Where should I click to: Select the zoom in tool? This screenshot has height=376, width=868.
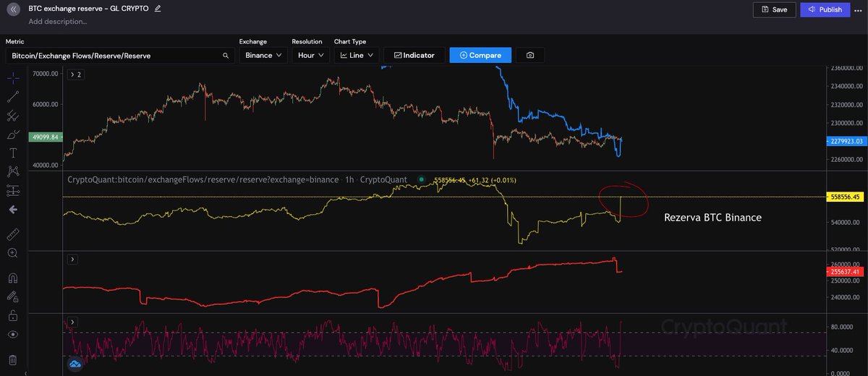[13, 253]
